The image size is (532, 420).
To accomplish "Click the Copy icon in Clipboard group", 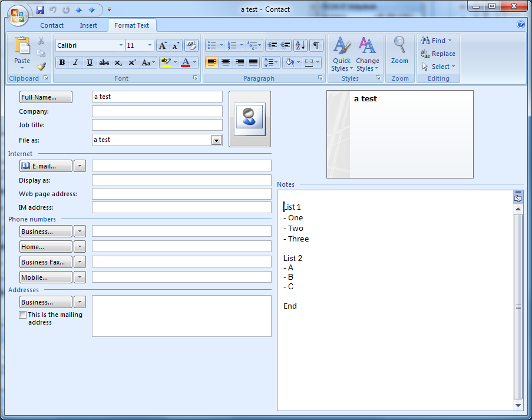I will pyautogui.click(x=41, y=54).
